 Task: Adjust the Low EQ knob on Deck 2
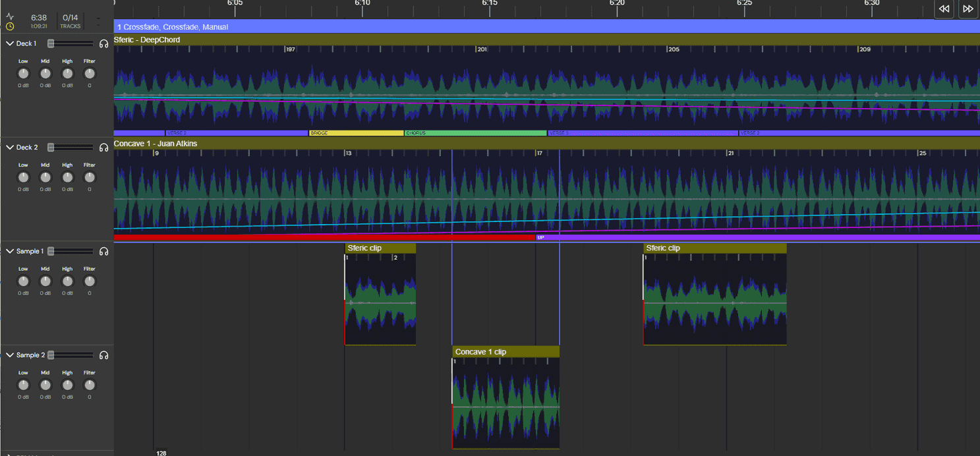(x=23, y=177)
